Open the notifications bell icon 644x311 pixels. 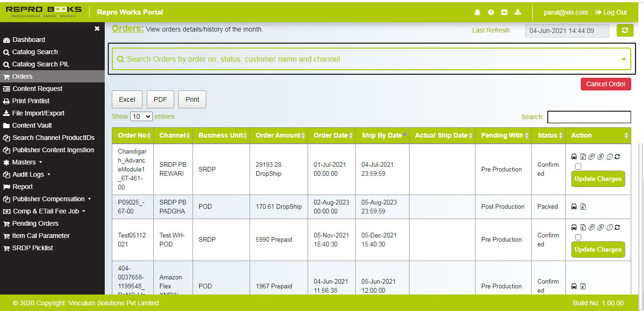click(477, 12)
